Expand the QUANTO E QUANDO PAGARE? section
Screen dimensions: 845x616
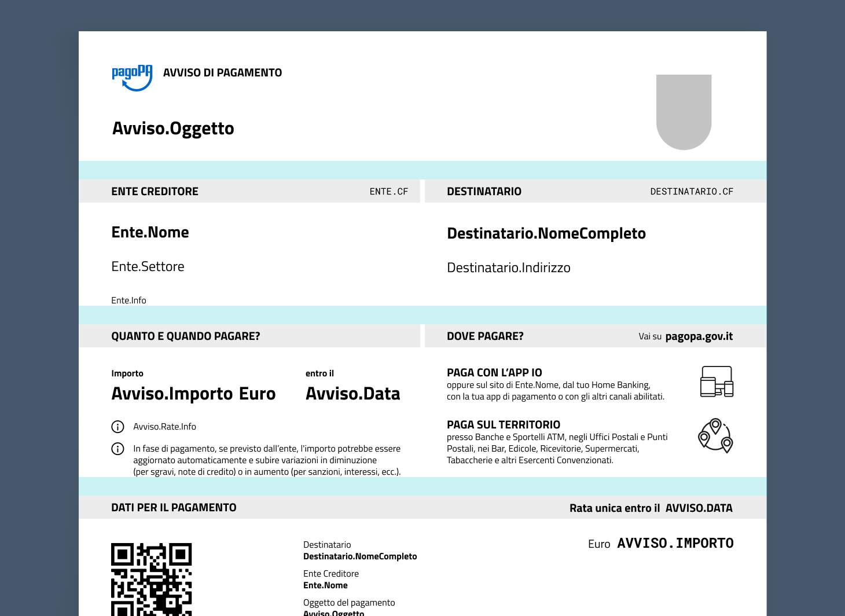186,336
